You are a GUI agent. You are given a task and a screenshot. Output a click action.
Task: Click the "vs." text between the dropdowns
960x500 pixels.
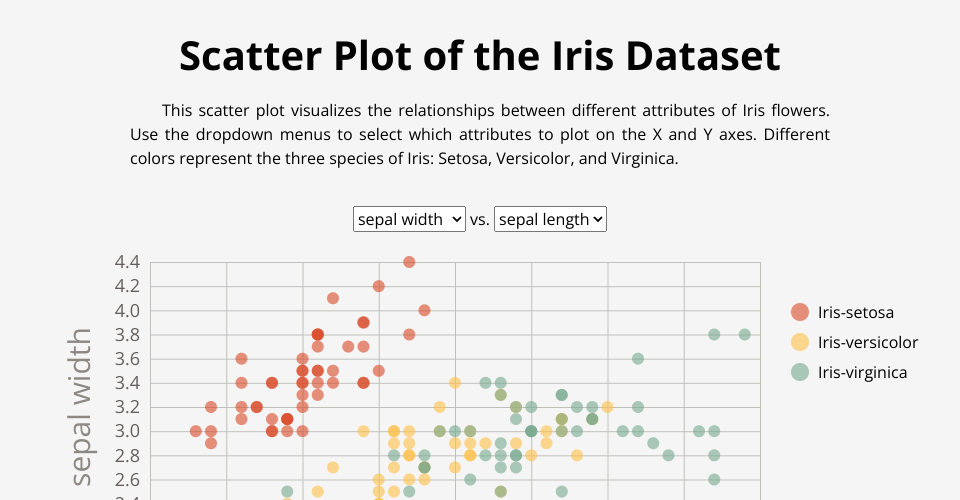pyautogui.click(x=480, y=220)
